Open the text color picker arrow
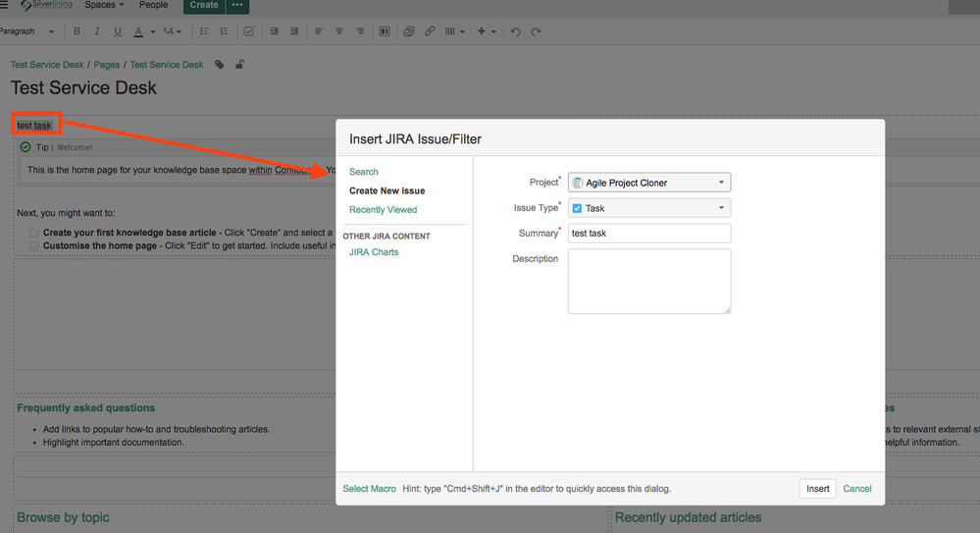 pos(152,32)
